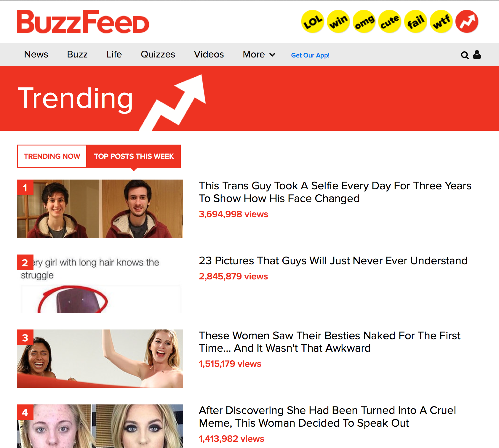
Task: Select the Top Posts This Week tab
Action: (x=134, y=156)
